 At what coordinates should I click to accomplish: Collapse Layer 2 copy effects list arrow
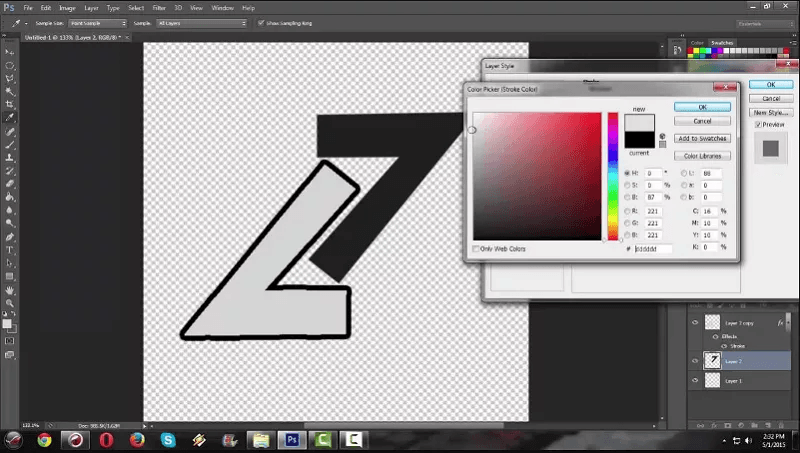coord(788,323)
